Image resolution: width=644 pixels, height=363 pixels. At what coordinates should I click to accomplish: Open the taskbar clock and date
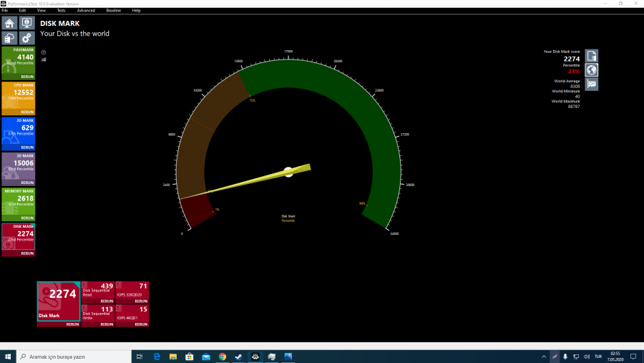click(615, 357)
